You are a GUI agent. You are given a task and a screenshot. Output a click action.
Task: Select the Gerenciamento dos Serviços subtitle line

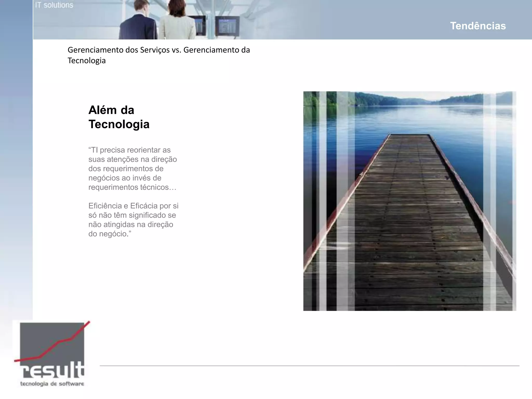tap(158, 50)
